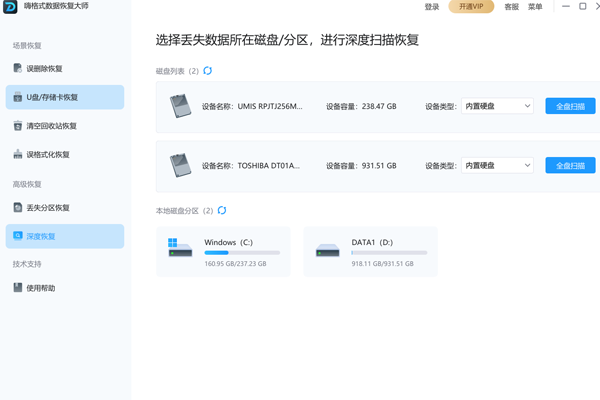The width and height of the screenshot is (600, 400).
Task: Click the TOSHIBA DT01A disk icon
Action: click(x=180, y=165)
